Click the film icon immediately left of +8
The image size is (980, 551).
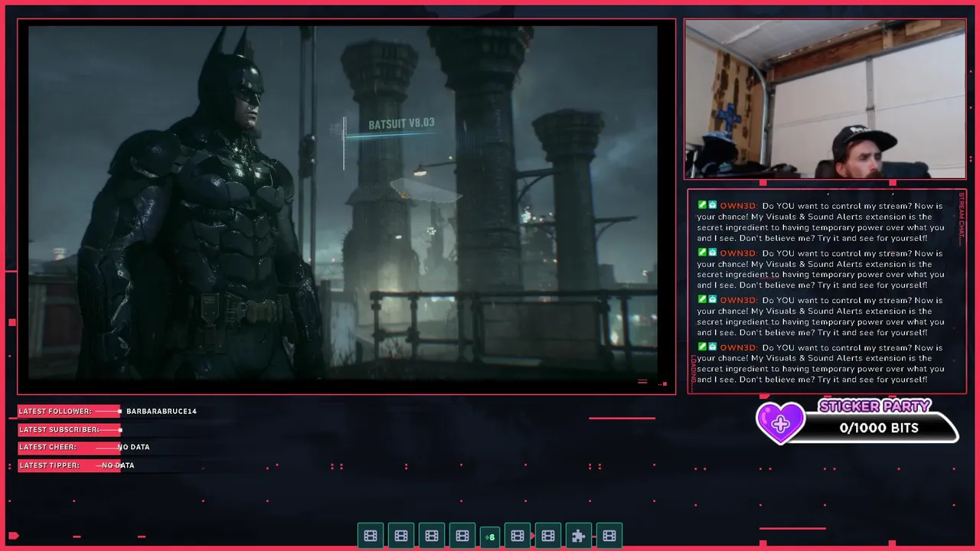pyautogui.click(x=462, y=536)
